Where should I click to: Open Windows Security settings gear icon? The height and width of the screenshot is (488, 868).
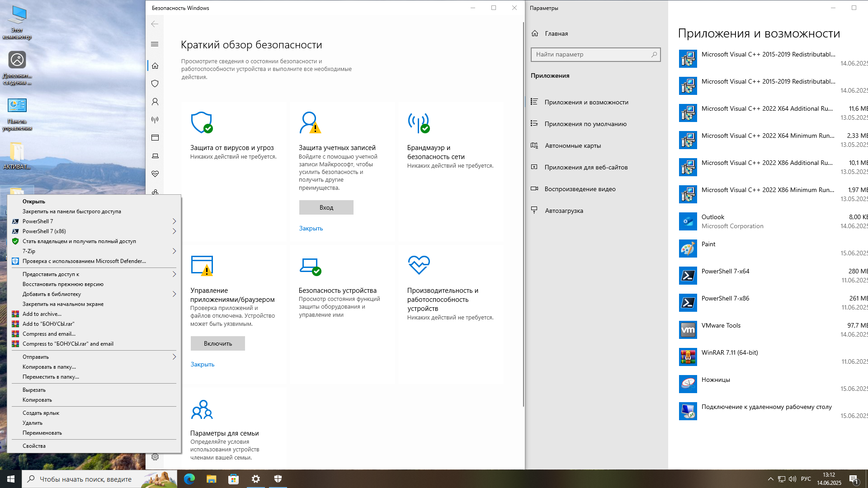pos(155,457)
